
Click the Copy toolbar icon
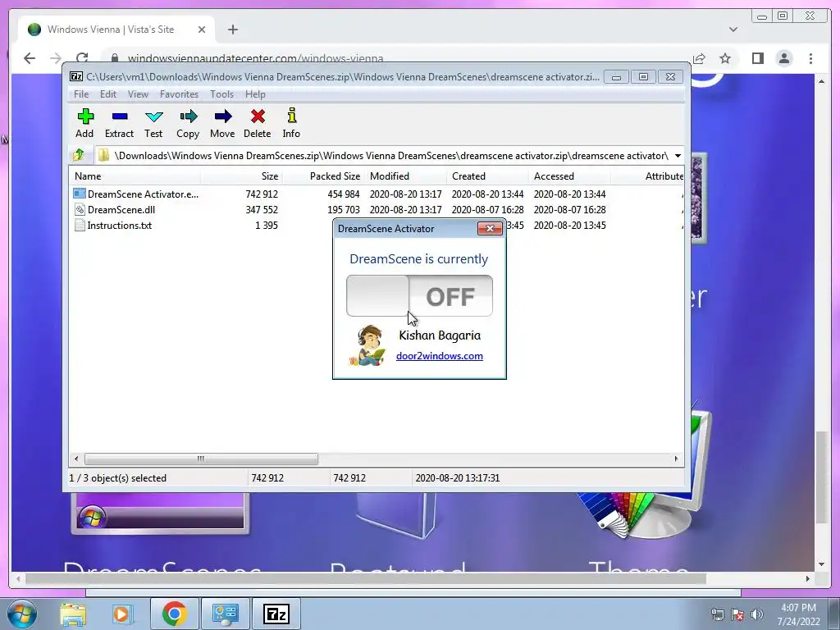click(188, 116)
